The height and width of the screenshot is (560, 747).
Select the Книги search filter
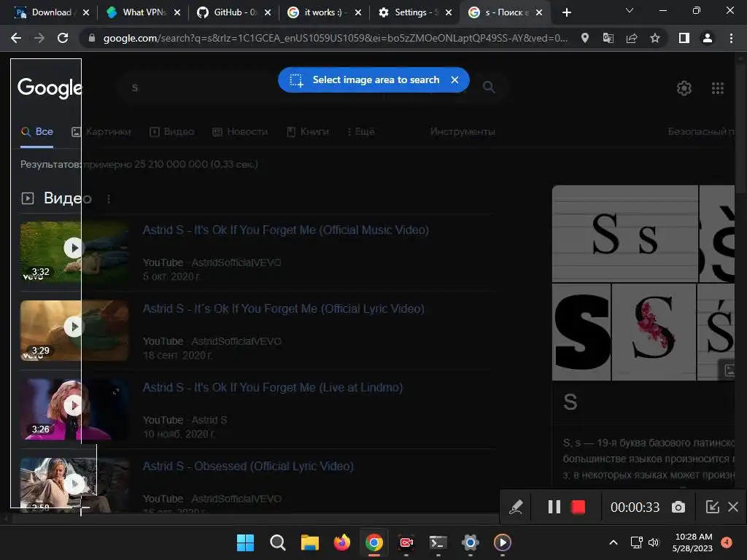click(x=307, y=132)
